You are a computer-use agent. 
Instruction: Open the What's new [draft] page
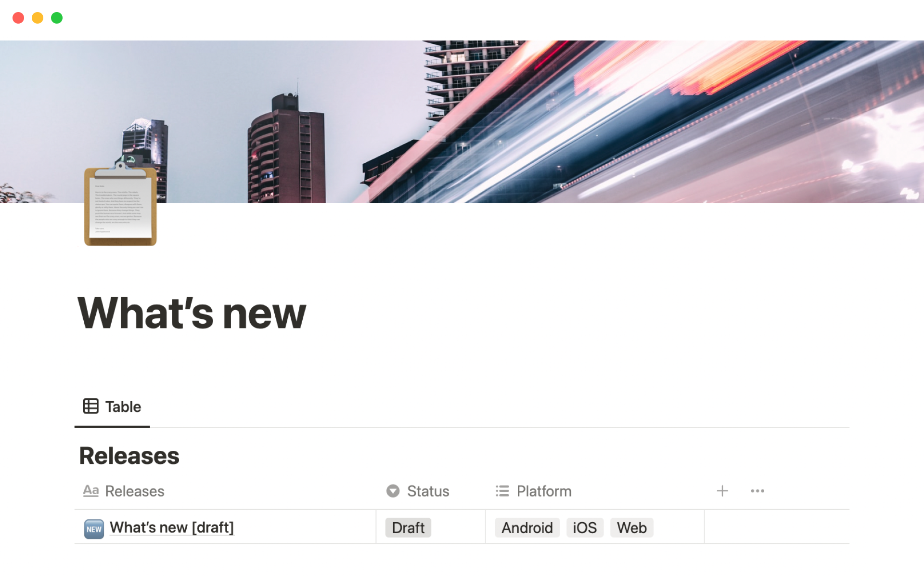point(172,527)
